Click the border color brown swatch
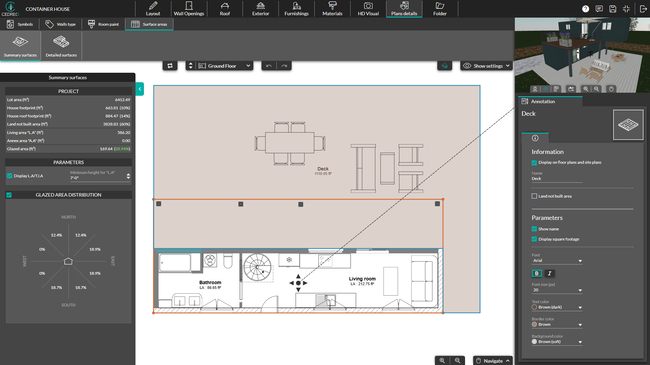Screen dimensions: 650x365 534,324
